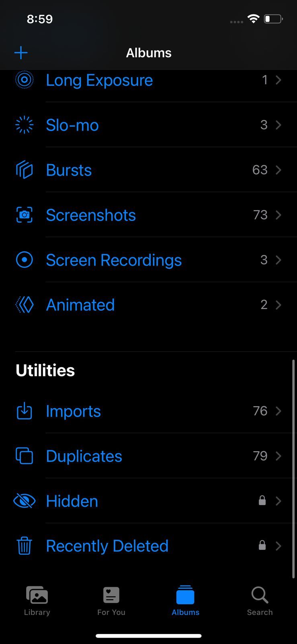
Task: Tap the Recently Deleted trash icon
Action: coord(24,546)
